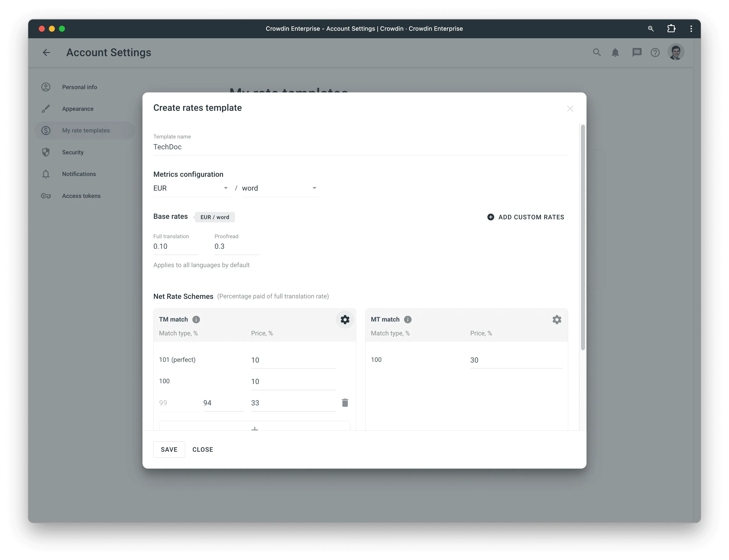This screenshot has height=560, width=729.
Task: Click the Notifications bell sidebar icon
Action: pos(46,173)
